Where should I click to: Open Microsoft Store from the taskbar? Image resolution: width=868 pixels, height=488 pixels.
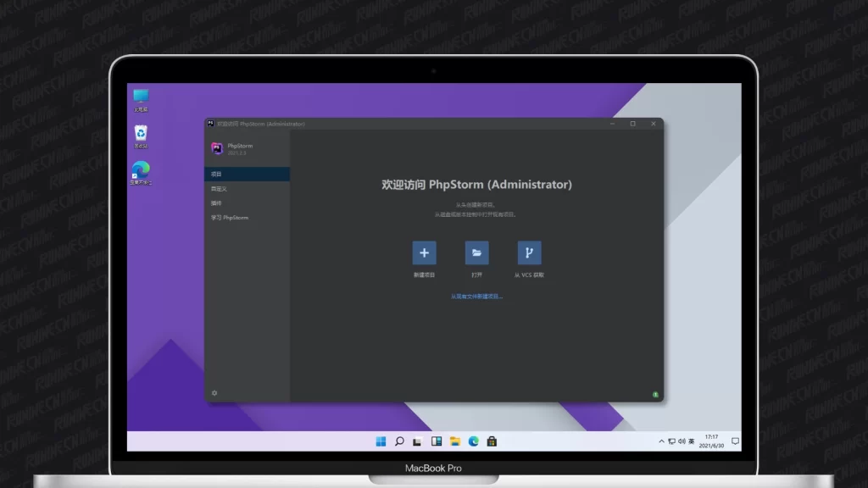pyautogui.click(x=492, y=441)
